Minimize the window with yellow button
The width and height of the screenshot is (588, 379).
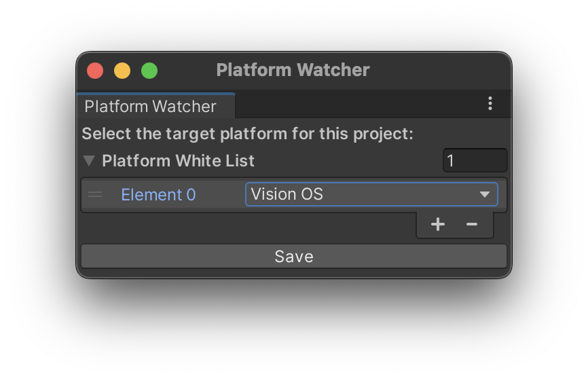(122, 70)
